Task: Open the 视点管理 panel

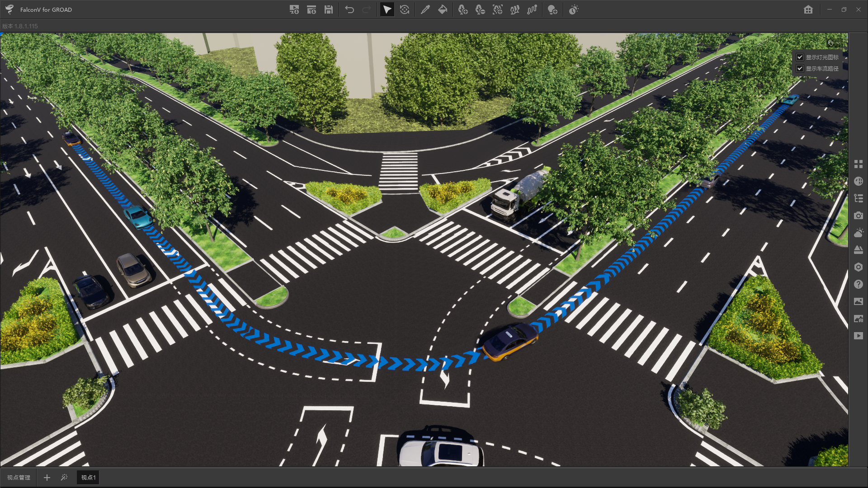Action: 19,477
